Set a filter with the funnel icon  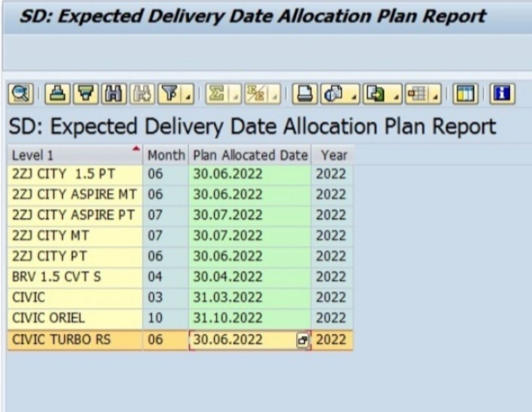[170, 94]
